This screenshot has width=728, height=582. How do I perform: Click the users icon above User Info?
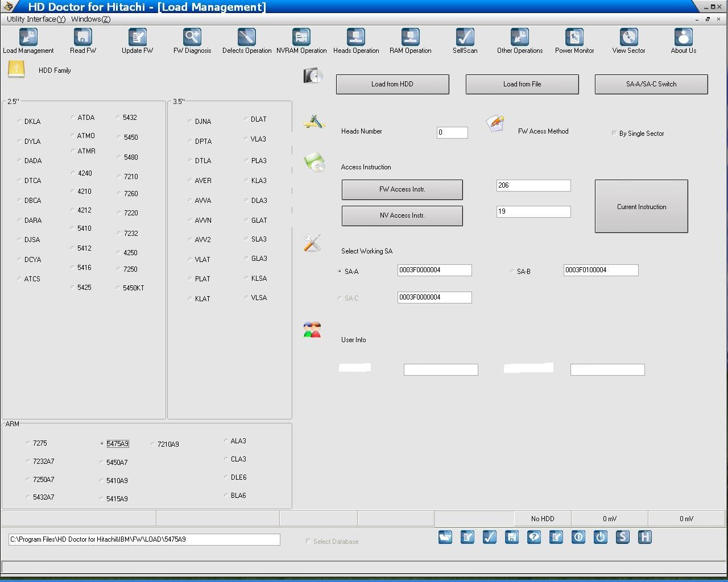[312, 330]
